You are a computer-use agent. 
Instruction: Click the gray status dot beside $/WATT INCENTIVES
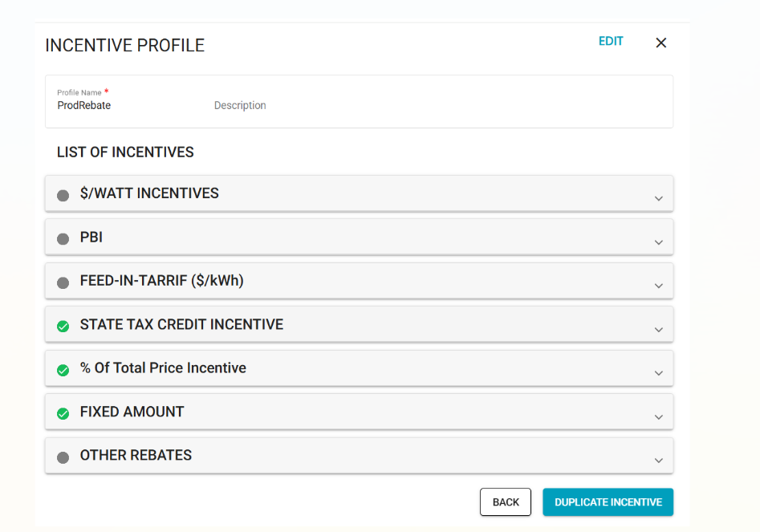pos(63,195)
